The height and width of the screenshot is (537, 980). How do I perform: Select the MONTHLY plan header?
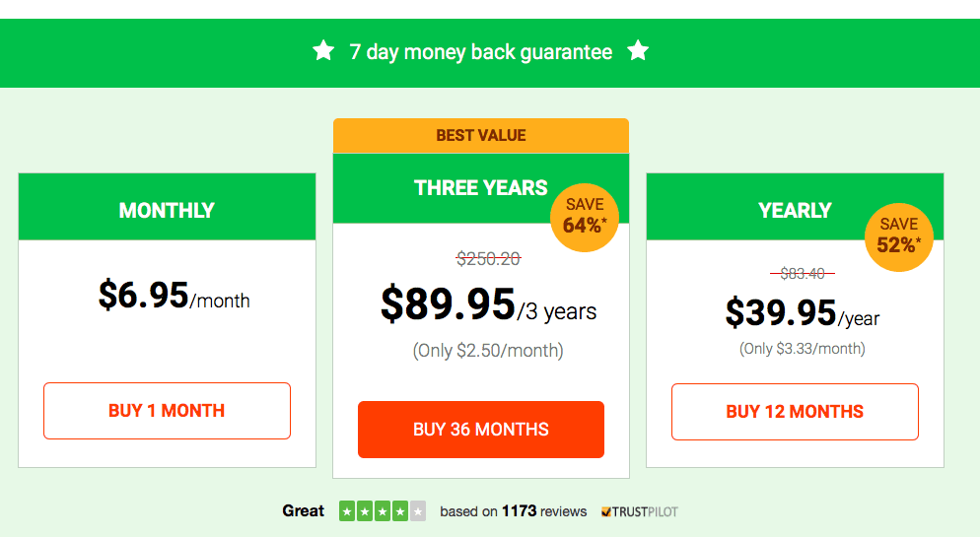[167, 207]
